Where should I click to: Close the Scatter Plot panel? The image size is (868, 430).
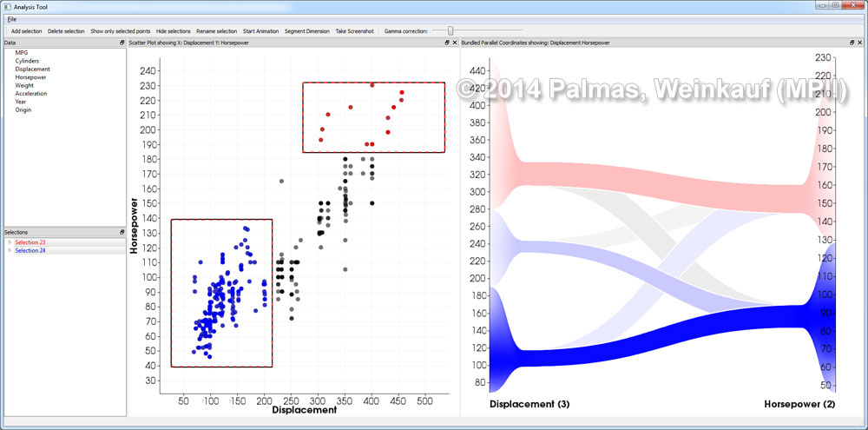[x=455, y=43]
